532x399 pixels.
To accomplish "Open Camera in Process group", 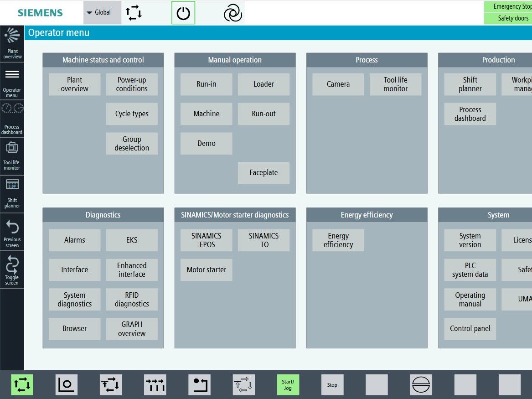I will 338,84.
